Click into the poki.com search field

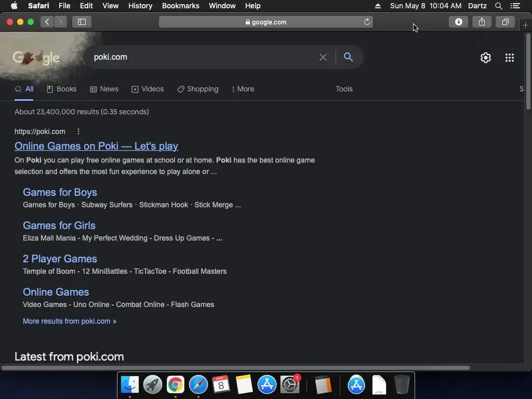pos(204,57)
